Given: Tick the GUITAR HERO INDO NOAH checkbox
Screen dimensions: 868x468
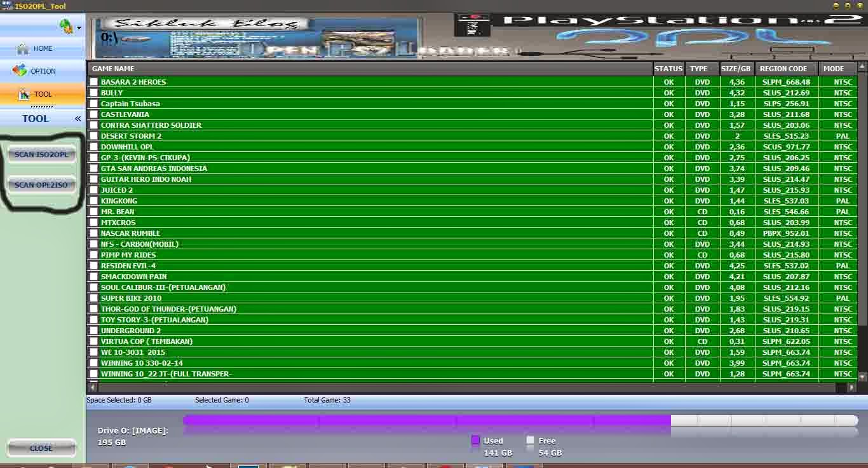Looking at the screenshot, I should [x=94, y=179].
